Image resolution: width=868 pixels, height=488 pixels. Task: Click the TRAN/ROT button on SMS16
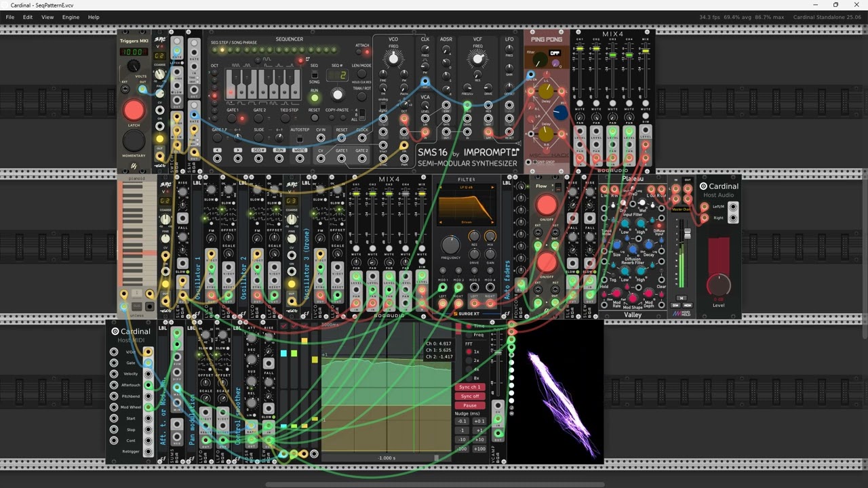pos(361,96)
